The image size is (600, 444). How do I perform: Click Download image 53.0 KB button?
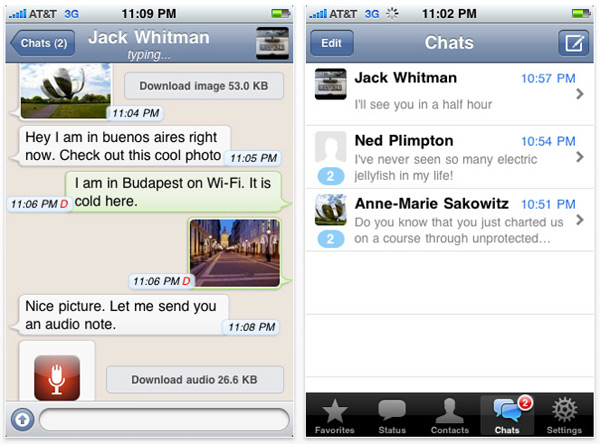coord(202,86)
